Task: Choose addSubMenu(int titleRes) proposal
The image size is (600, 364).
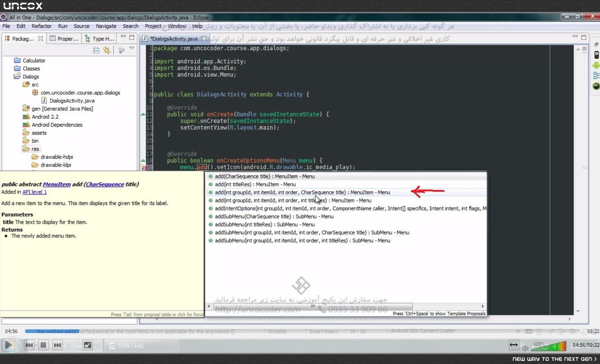Action: click(x=347, y=225)
